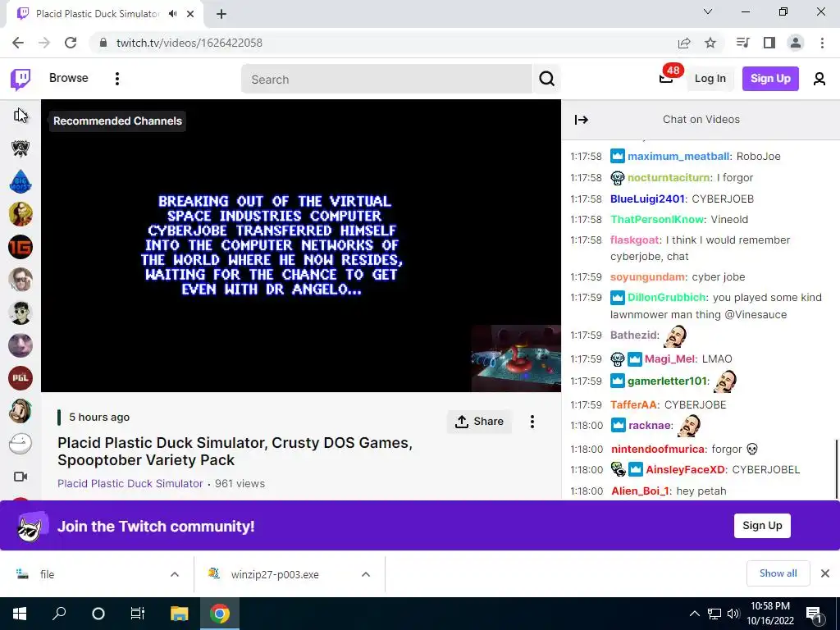Image resolution: width=840 pixels, height=630 pixels.
Task: Open File Explorer from the taskbar
Action: [179, 614]
